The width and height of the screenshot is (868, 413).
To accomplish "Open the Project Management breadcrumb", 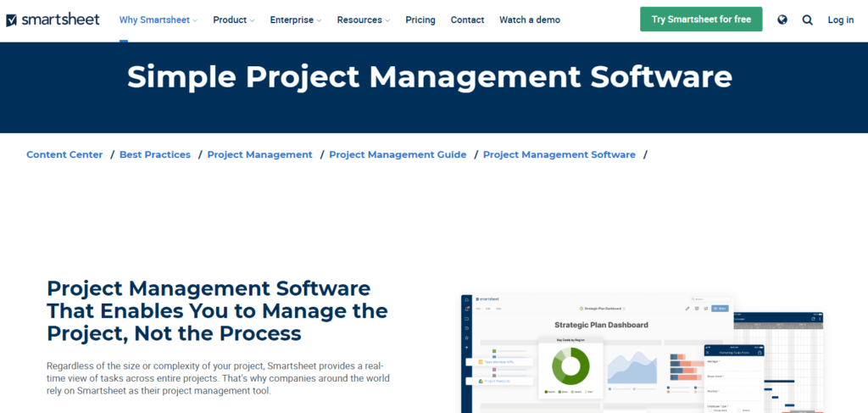I will [259, 155].
